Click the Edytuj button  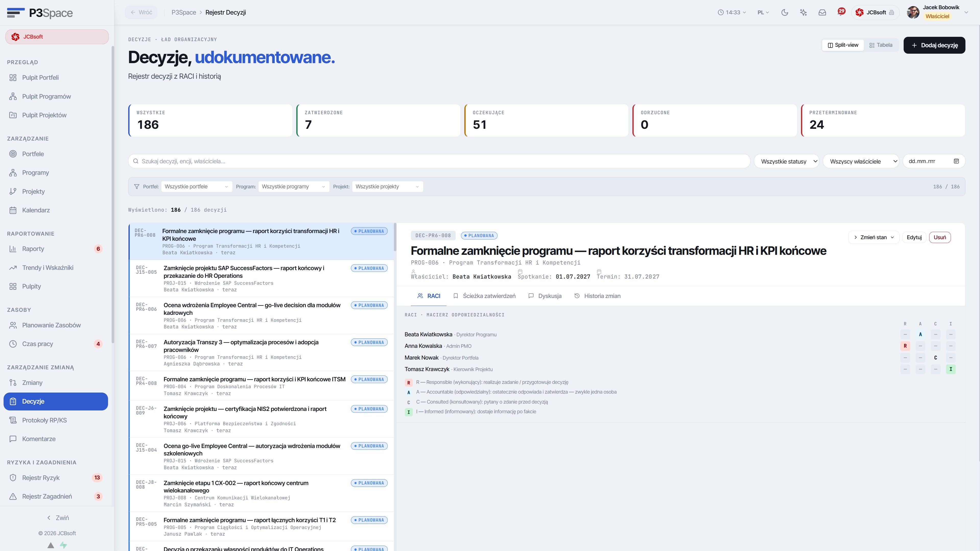pyautogui.click(x=914, y=237)
